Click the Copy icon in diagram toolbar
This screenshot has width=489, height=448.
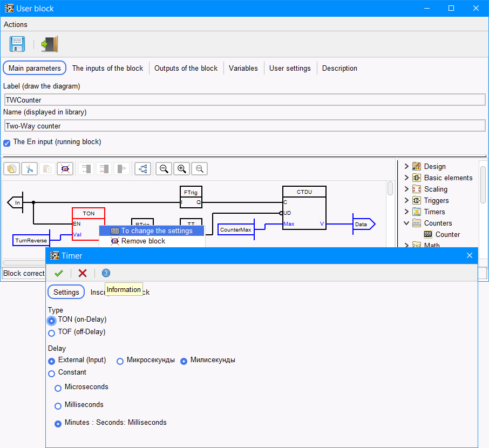11,168
